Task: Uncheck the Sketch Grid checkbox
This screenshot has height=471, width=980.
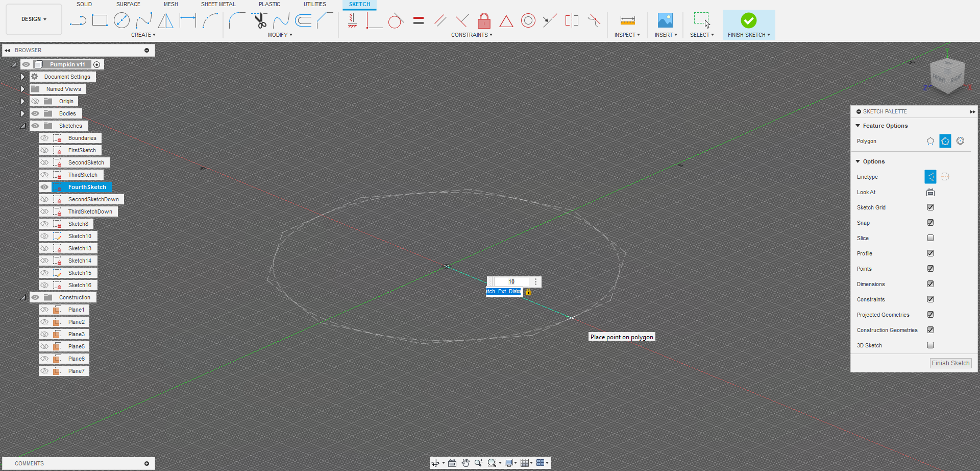Action: click(930, 207)
